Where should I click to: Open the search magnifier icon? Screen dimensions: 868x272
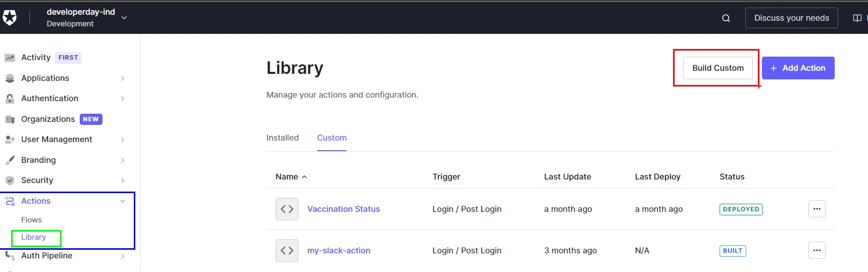pyautogui.click(x=726, y=18)
